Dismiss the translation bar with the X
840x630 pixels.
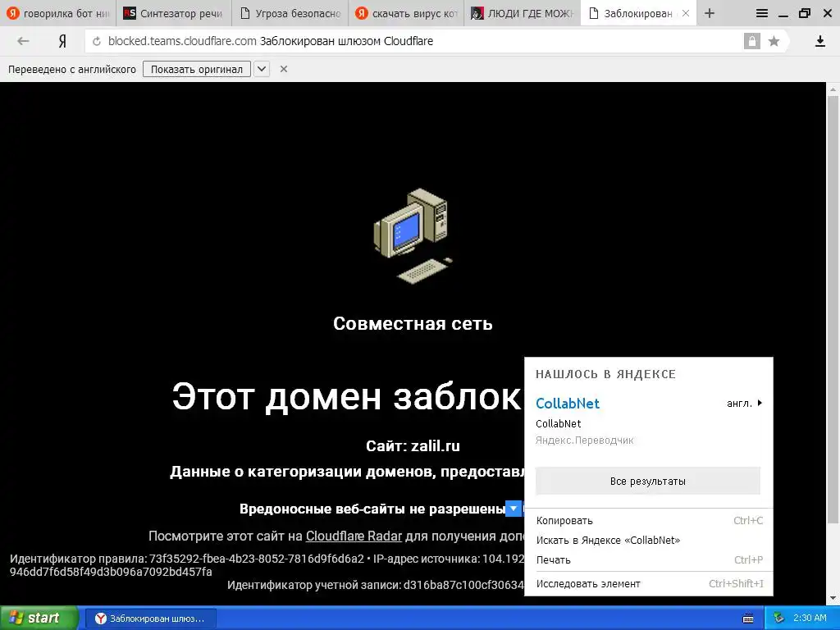click(x=284, y=69)
